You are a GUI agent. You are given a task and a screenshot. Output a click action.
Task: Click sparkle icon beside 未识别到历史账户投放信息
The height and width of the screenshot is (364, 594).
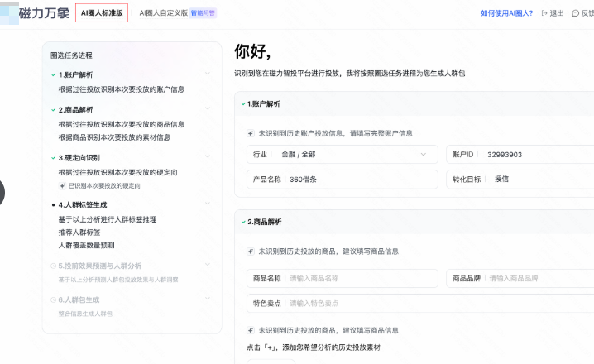tap(251, 133)
